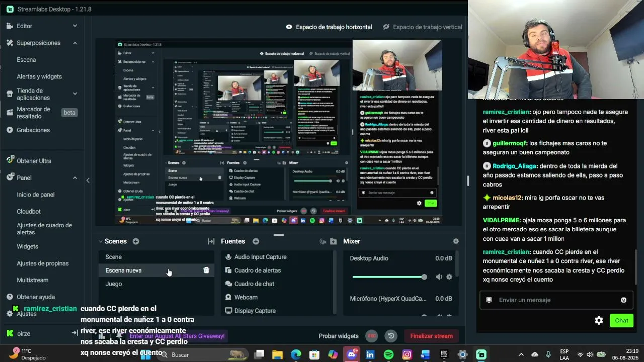This screenshot has width=644, height=362.
Task: Expand the Editor section
Action: coord(75,26)
